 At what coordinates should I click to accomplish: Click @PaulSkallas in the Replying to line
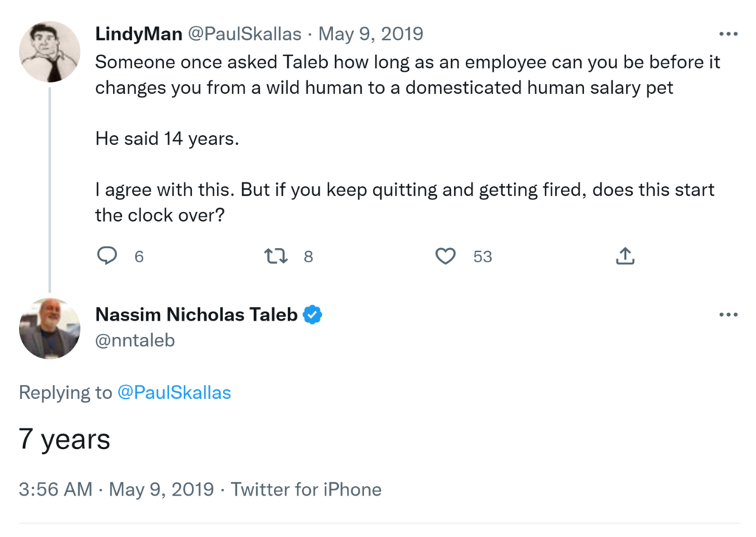pyautogui.click(x=174, y=393)
